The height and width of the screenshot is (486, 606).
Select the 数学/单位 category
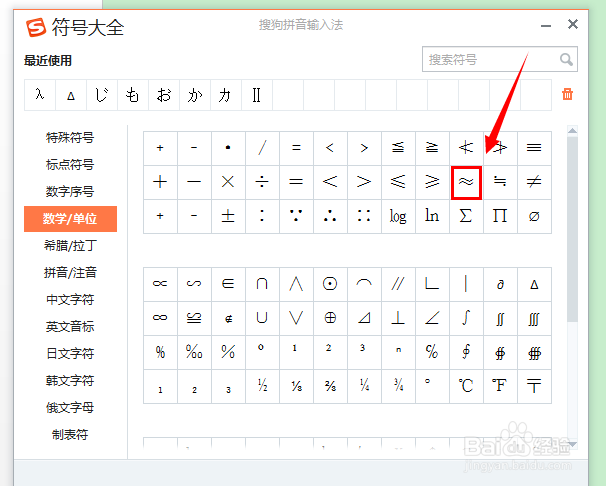pyautogui.click(x=70, y=219)
